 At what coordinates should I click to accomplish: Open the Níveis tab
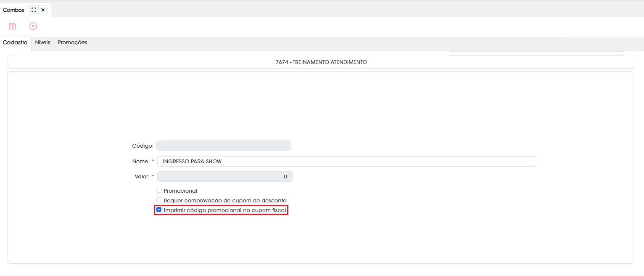43,42
